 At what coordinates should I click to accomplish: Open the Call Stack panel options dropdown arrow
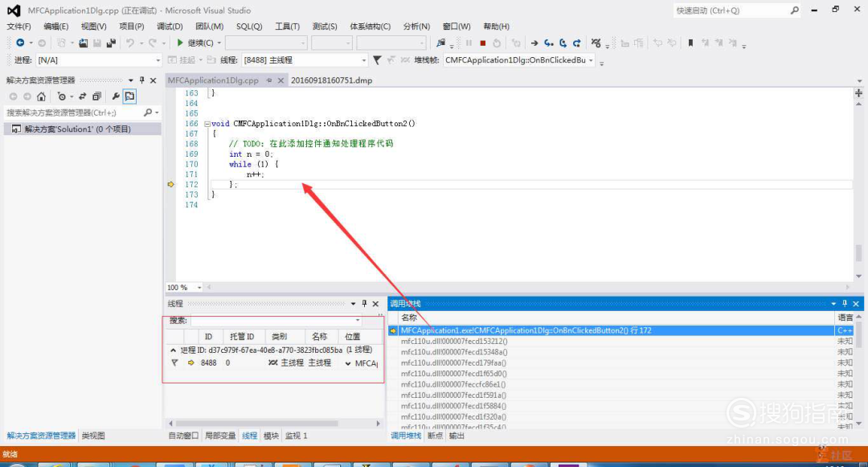(x=833, y=303)
